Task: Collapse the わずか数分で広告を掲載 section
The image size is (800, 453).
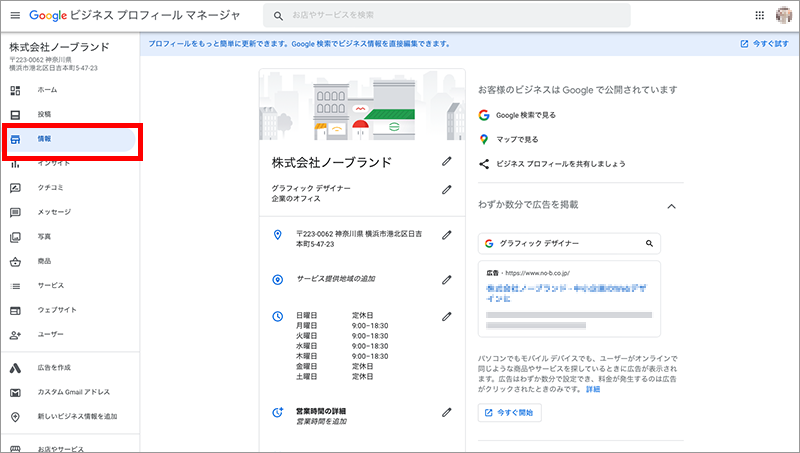Action: 671,206
